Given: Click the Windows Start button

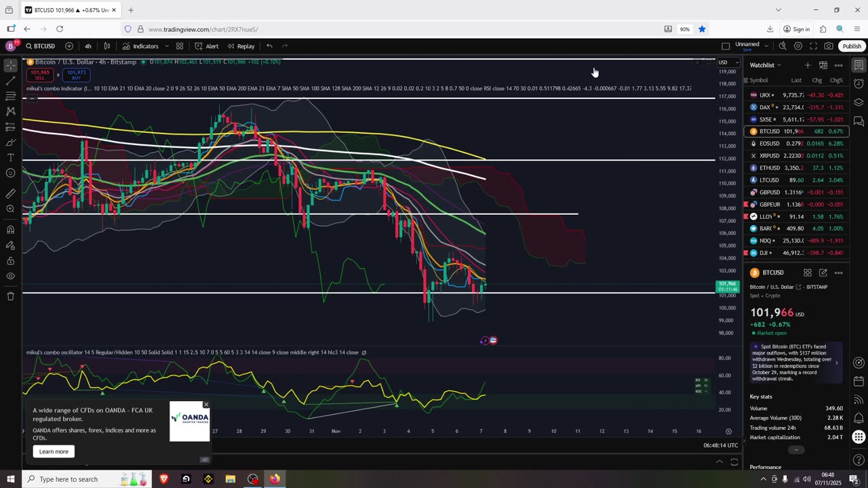Looking at the screenshot, I should (10, 479).
